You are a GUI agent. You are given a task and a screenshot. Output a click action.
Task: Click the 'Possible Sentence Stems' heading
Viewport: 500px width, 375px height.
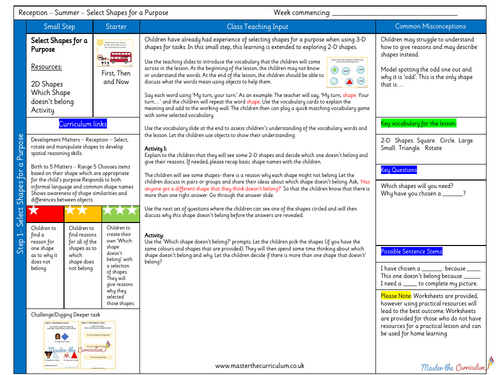coord(411,251)
